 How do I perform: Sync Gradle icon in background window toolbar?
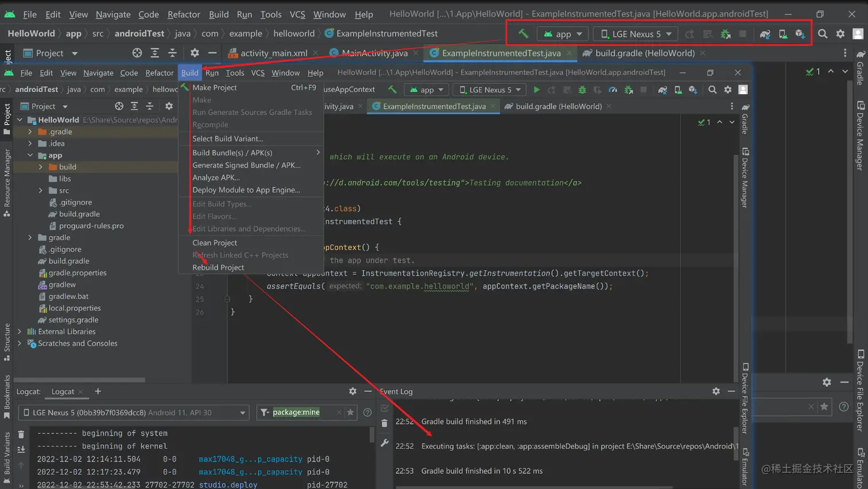click(765, 34)
